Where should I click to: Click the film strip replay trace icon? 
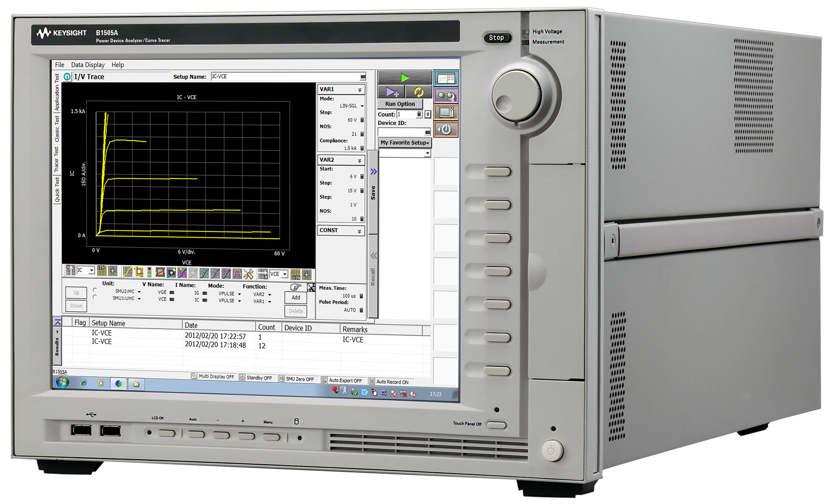click(160, 273)
